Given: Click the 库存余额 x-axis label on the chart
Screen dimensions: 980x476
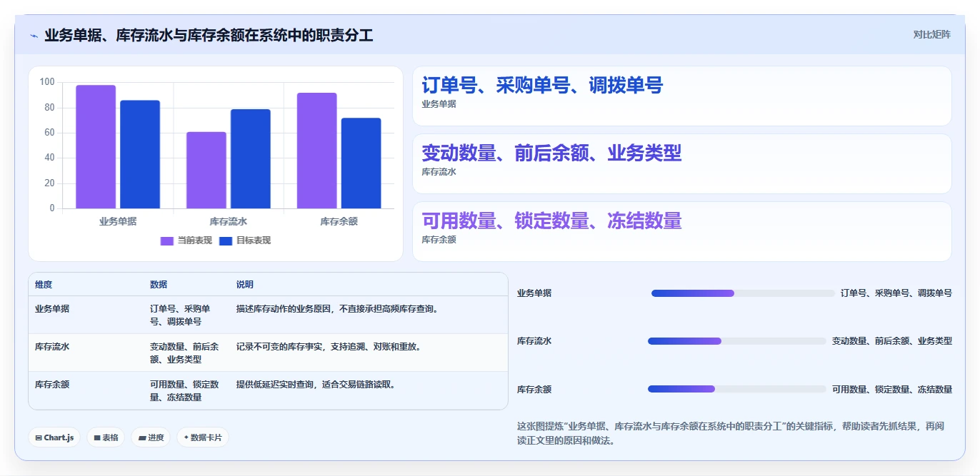Looking at the screenshot, I should [x=339, y=221].
